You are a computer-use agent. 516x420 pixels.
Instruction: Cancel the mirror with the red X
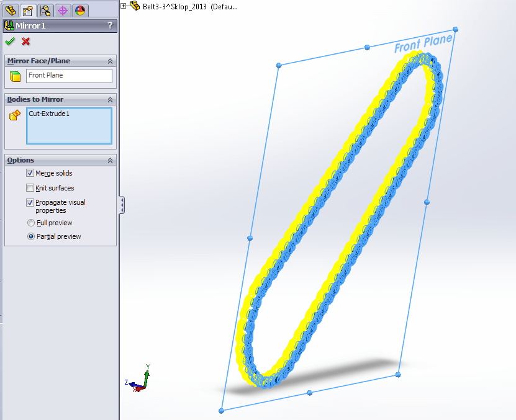click(x=25, y=42)
